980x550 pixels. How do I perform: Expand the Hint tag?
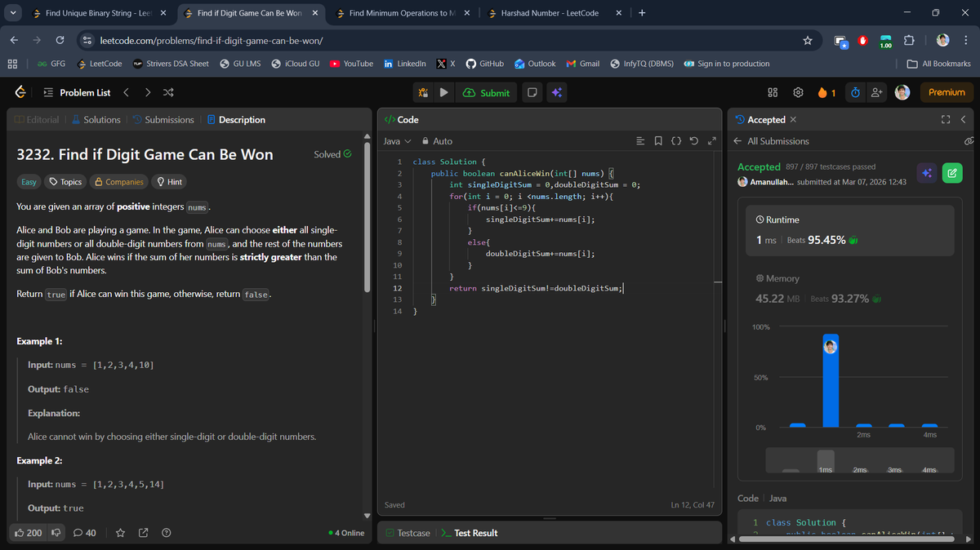[x=168, y=182]
